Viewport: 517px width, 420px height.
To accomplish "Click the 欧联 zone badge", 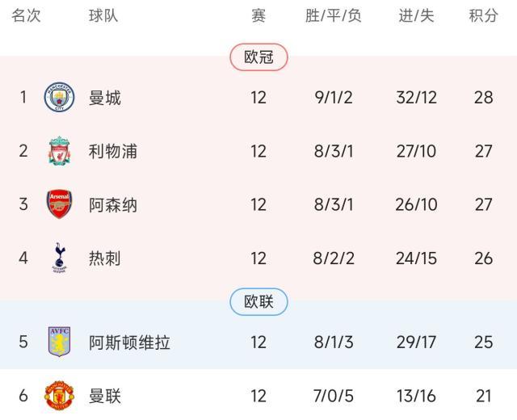I will (x=258, y=302).
